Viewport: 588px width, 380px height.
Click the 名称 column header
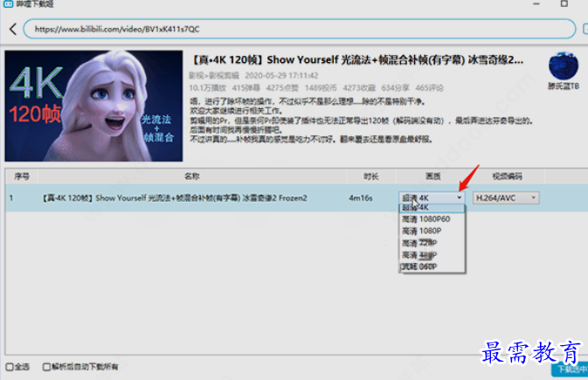click(x=192, y=176)
